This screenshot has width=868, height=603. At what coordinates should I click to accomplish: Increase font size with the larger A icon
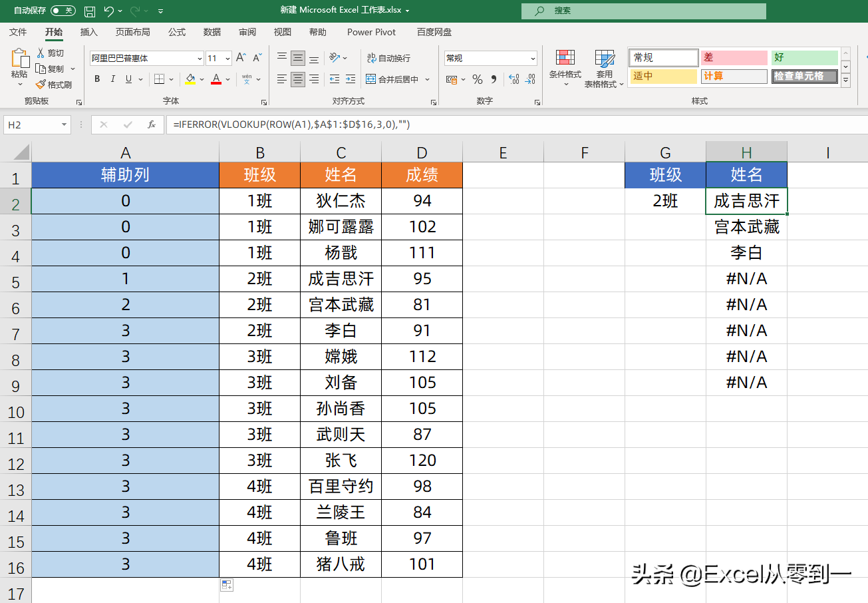241,58
